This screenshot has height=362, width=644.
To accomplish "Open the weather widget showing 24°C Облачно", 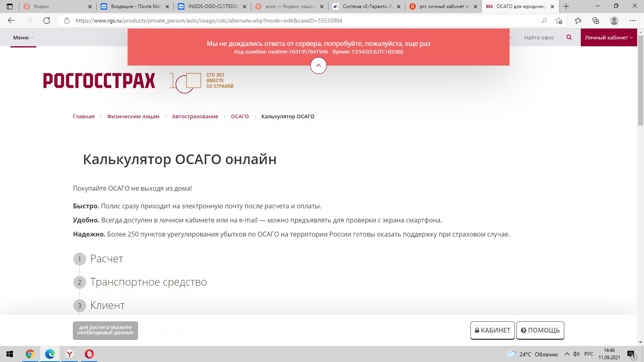I will 533,354.
